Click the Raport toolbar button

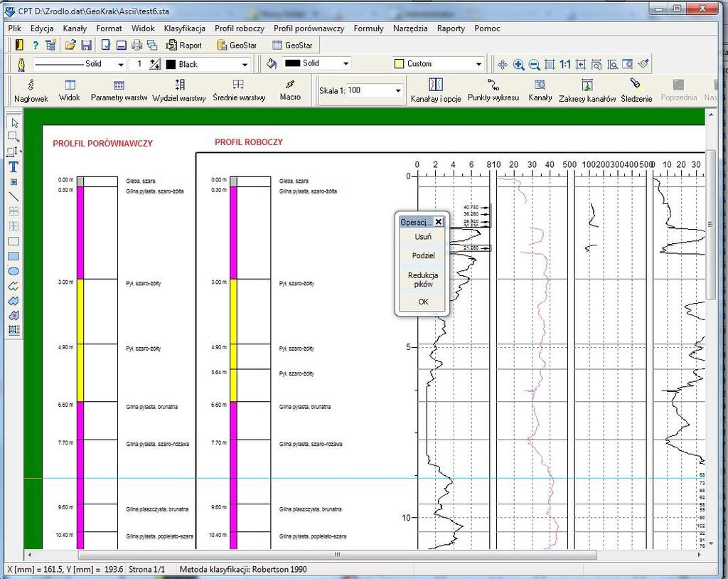[x=184, y=45]
